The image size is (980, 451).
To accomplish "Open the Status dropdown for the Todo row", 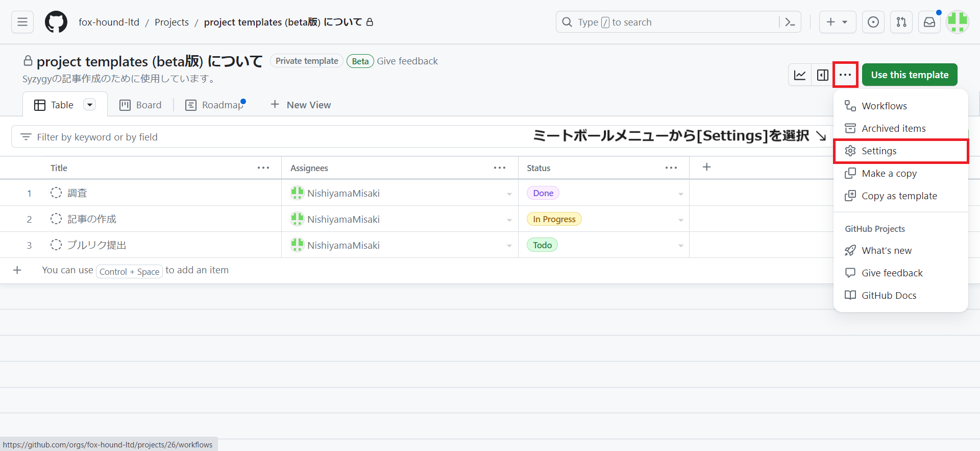I will [x=680, y=246].
